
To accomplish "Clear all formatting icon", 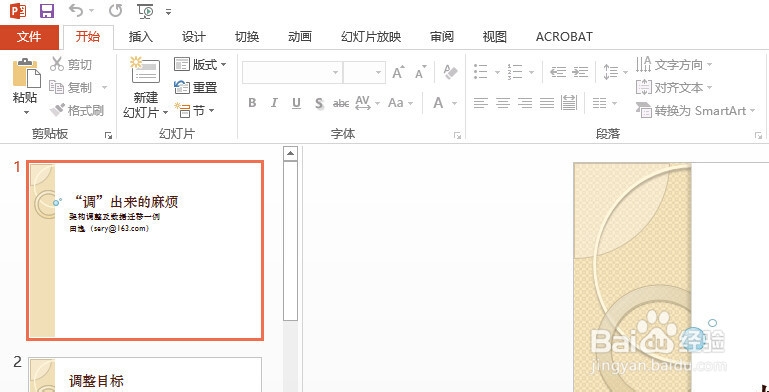I will coord(450,73).
